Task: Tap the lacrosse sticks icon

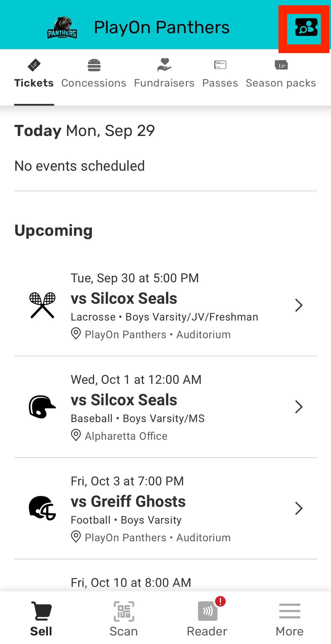Action: pos(42,305)
